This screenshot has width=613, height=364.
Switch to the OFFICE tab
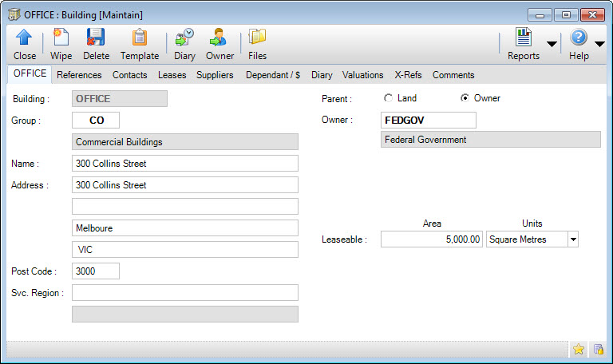click(30, 73)
